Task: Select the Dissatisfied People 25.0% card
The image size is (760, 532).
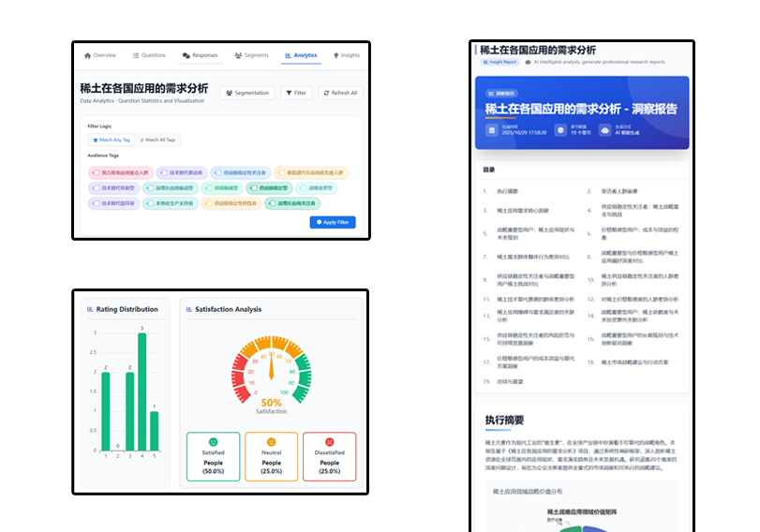Action: pos(330,456)
